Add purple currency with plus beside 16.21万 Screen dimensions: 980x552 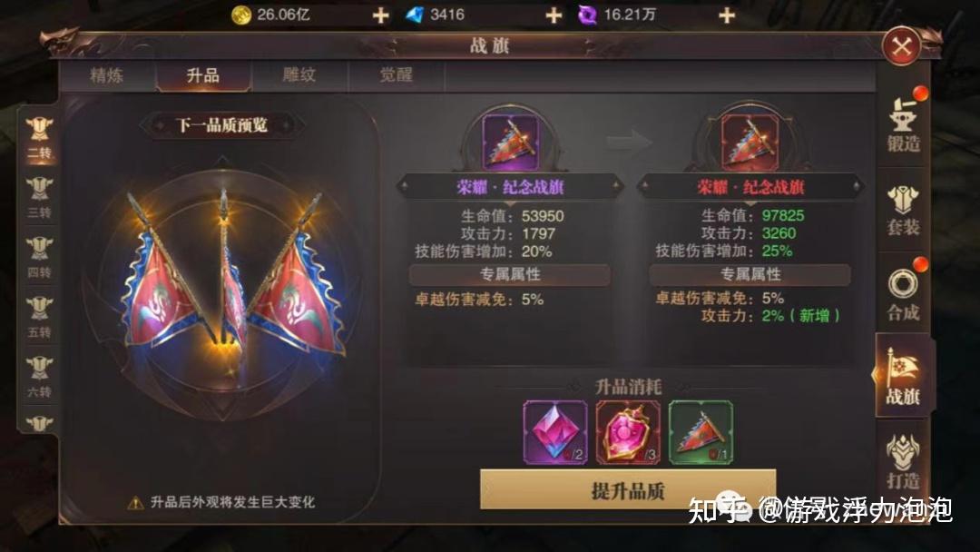tap(726, 15)
